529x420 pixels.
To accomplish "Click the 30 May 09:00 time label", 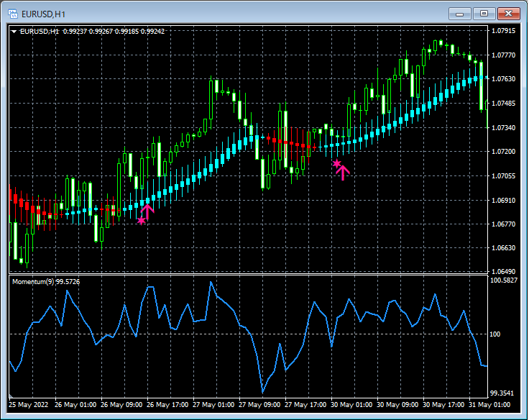I will coord(397,404).
